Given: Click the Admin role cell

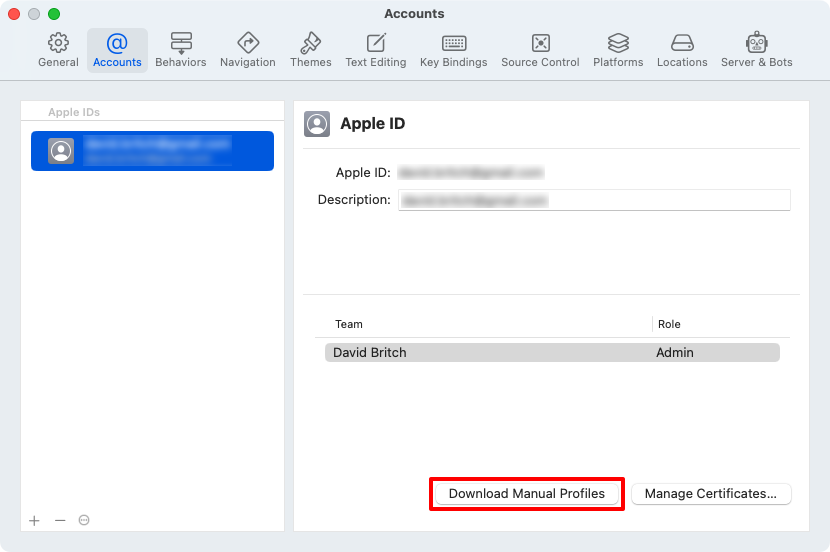Looking at the screenshot, I should 674,352.
